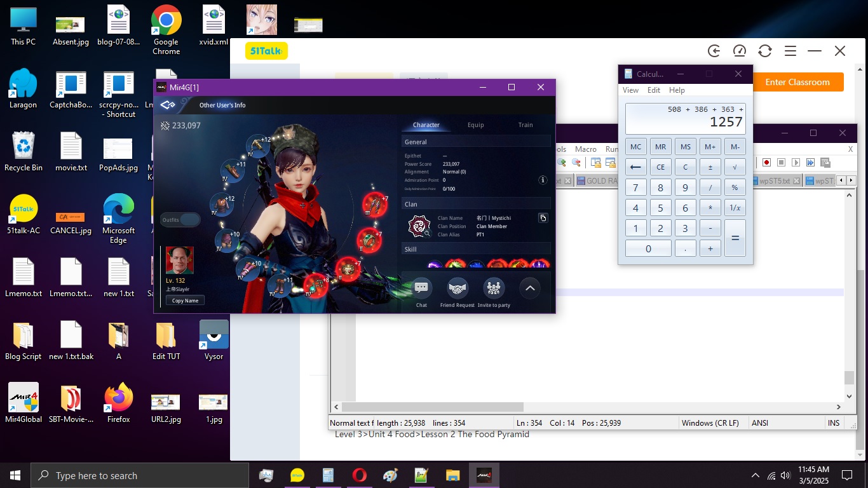Viewport: 868px width, 488px height.
Task: Inspect the +7 bracelet accessory slot
Action: pos(348,269)
